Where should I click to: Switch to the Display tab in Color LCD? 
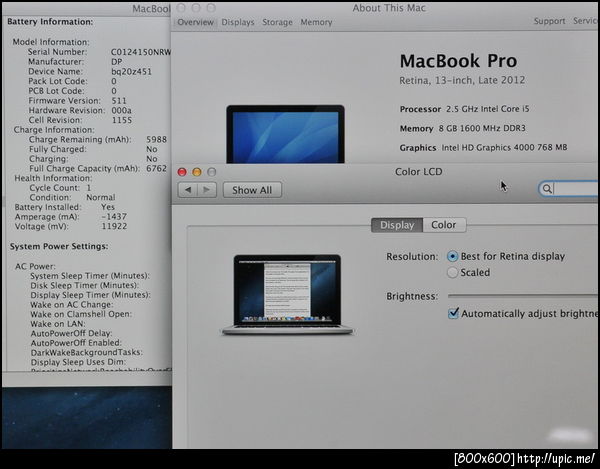[397, 225]
